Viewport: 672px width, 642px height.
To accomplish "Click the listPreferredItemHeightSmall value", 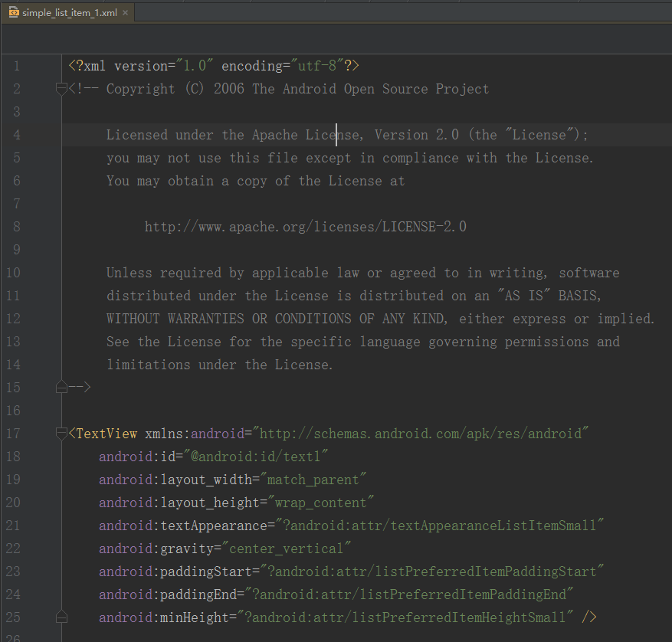I will pos(405,617).
